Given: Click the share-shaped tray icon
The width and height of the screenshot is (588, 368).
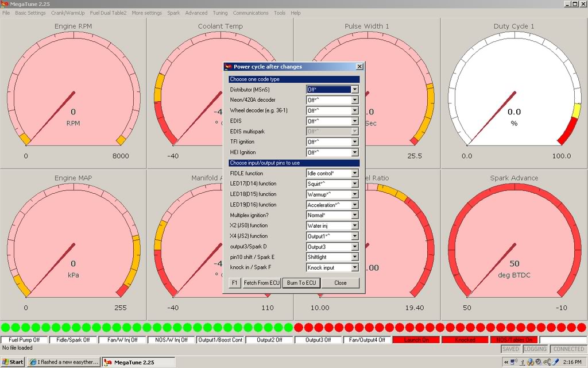Looking at the screenshot, I should (547, 362).
